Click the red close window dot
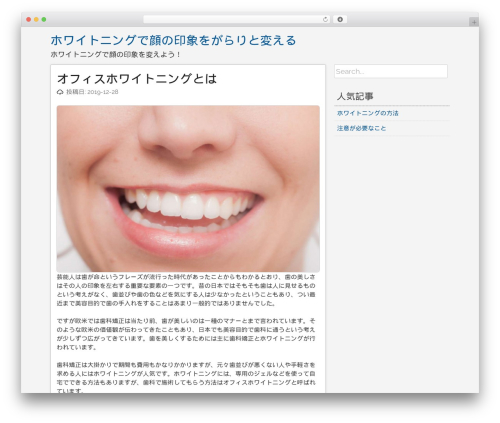The image size is (500, 423). point(29,20)
